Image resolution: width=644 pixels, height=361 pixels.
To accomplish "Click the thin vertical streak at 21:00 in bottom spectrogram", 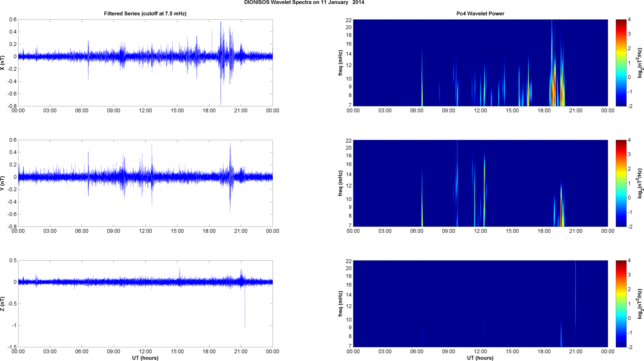I will pos(576,296).
